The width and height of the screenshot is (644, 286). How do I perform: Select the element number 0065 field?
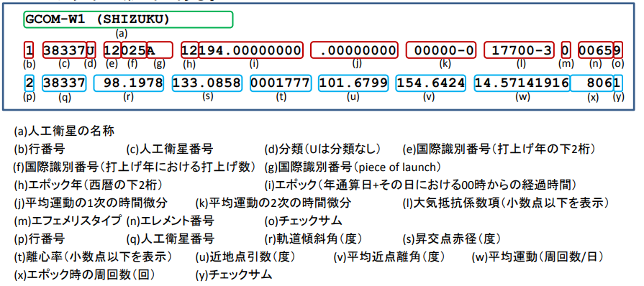[x=596, y=50]
